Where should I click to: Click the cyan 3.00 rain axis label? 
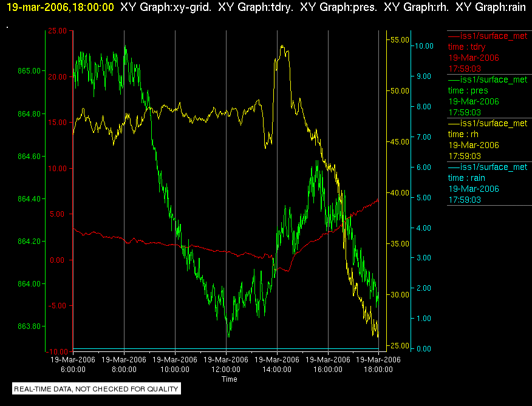[x=423, y=258]
